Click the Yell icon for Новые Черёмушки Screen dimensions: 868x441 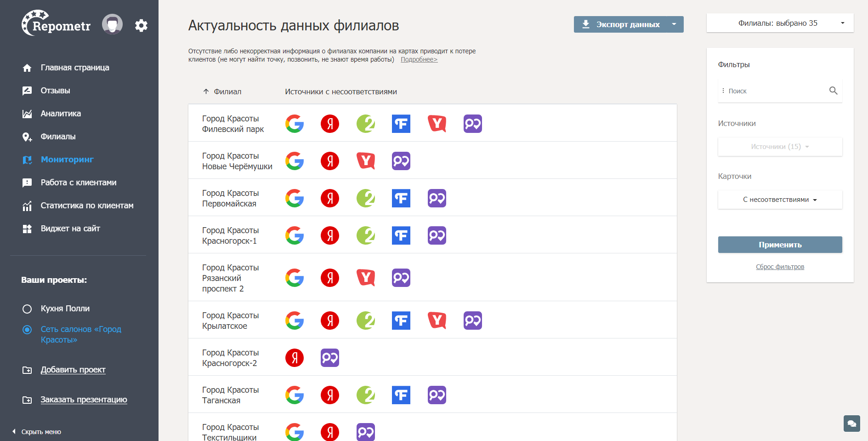(x=366, y=161)
